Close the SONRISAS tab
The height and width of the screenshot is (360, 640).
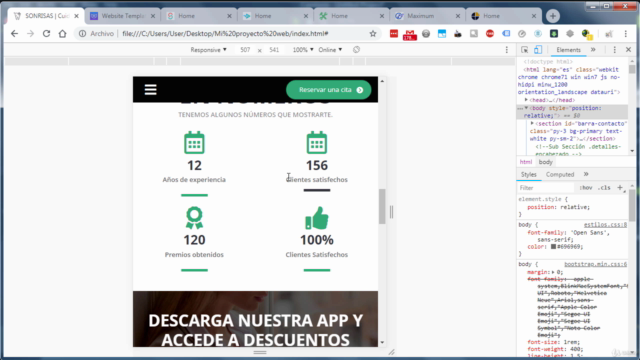pyautogui.click(x=76, y=16)
